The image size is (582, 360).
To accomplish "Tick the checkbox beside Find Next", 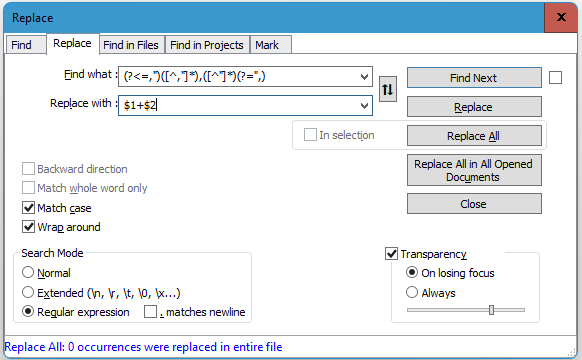I will 555,78.
